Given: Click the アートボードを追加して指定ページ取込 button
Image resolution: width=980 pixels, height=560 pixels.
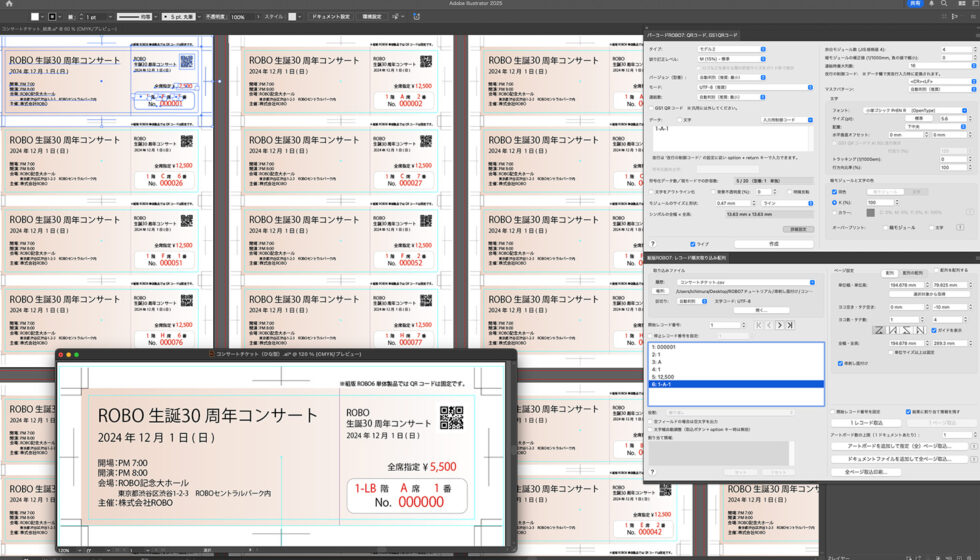Looking at the screenshot, I should pos(899,446).
